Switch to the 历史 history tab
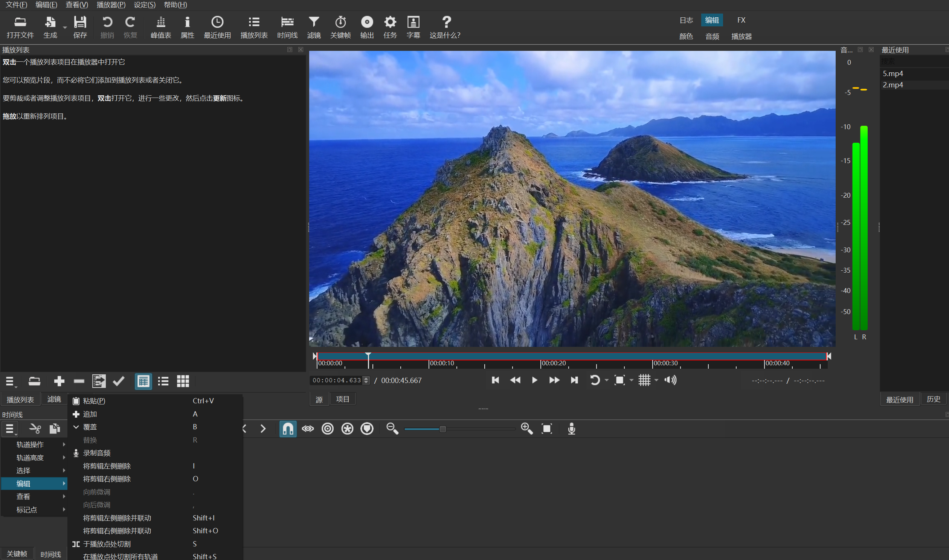This screenshot has width=949, height=560. 933,399
